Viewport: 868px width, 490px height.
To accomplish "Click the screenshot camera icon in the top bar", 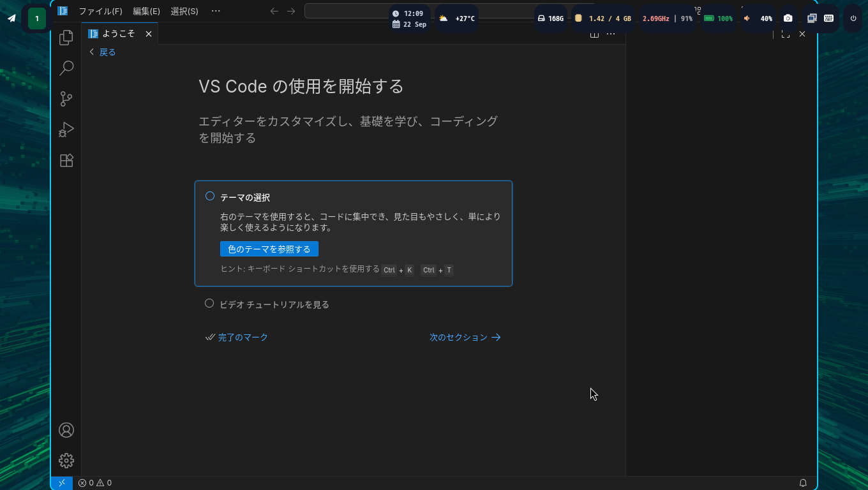I will click(x=788, y=19).
